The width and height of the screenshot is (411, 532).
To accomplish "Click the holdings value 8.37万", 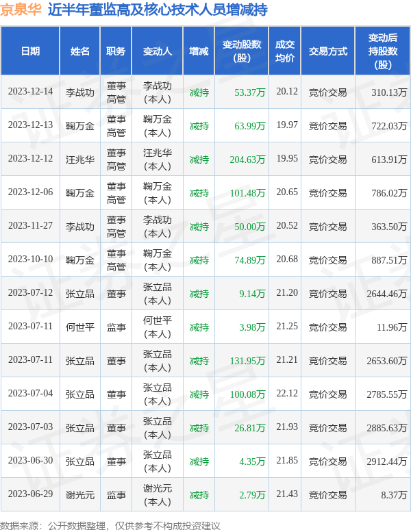I will coord(394,495).
